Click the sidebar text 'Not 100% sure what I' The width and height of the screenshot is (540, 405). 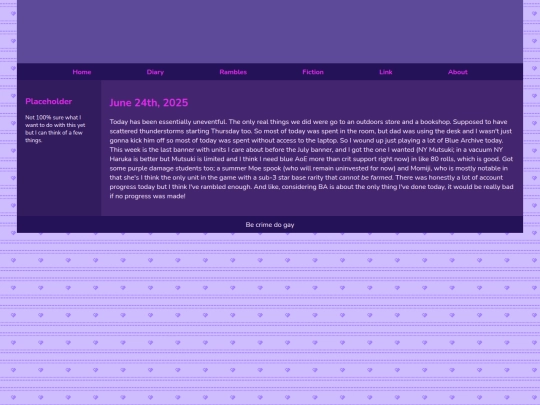tap(53, 117)
